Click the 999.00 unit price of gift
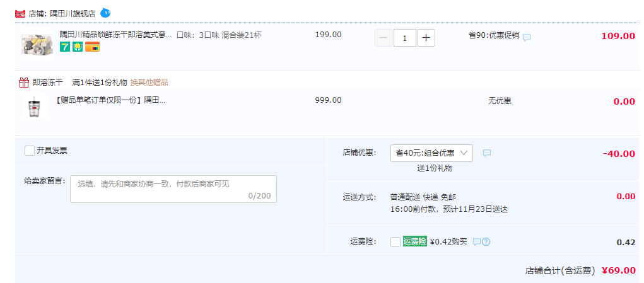This screenshot has height=283, width=644. [328, 100]
